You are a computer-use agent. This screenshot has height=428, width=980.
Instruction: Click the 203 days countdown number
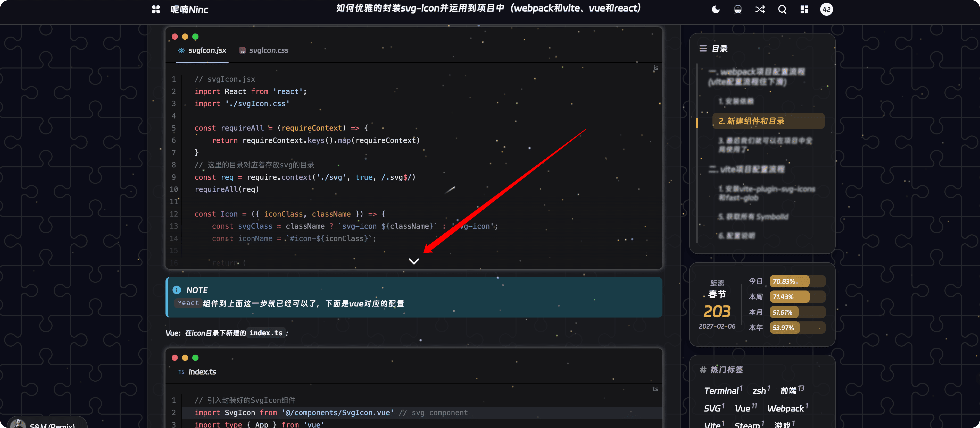[717, 311]
